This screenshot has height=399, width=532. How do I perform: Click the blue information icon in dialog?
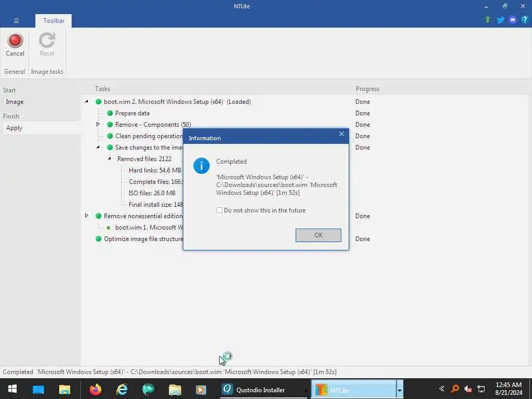click(202, 166)
